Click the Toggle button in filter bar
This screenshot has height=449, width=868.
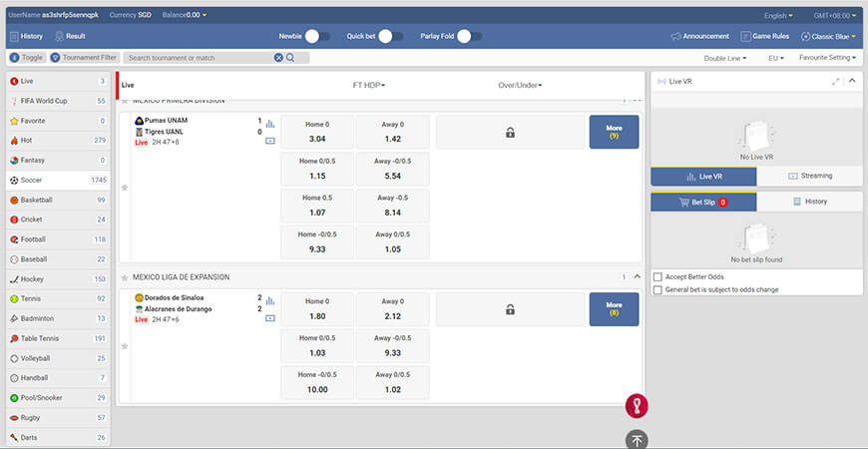(27, 58)
